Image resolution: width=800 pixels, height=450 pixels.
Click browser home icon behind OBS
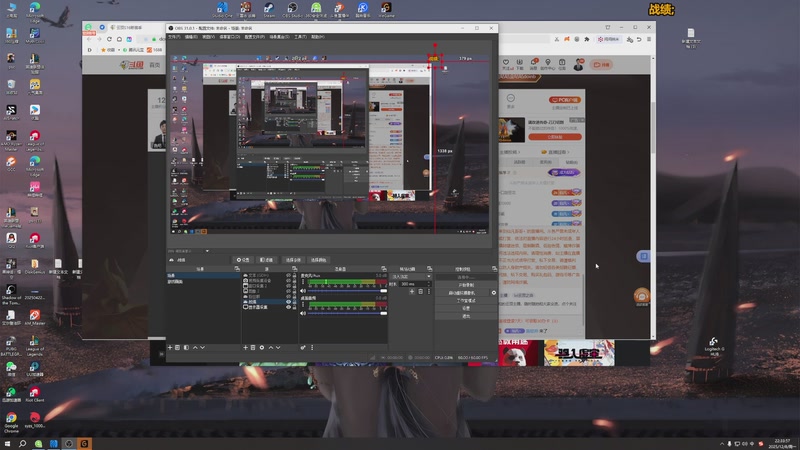(x=119, y=39)
